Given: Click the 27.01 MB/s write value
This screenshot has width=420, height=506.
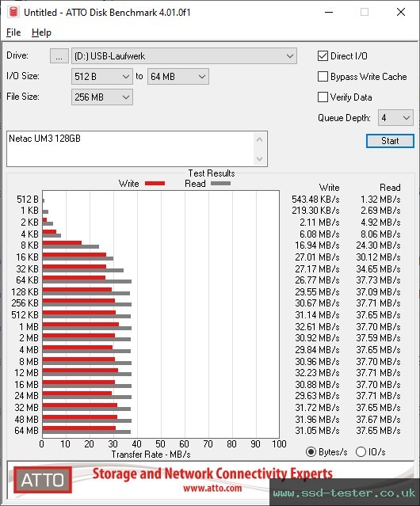Looking at the screenshot, I should (317, 257).
